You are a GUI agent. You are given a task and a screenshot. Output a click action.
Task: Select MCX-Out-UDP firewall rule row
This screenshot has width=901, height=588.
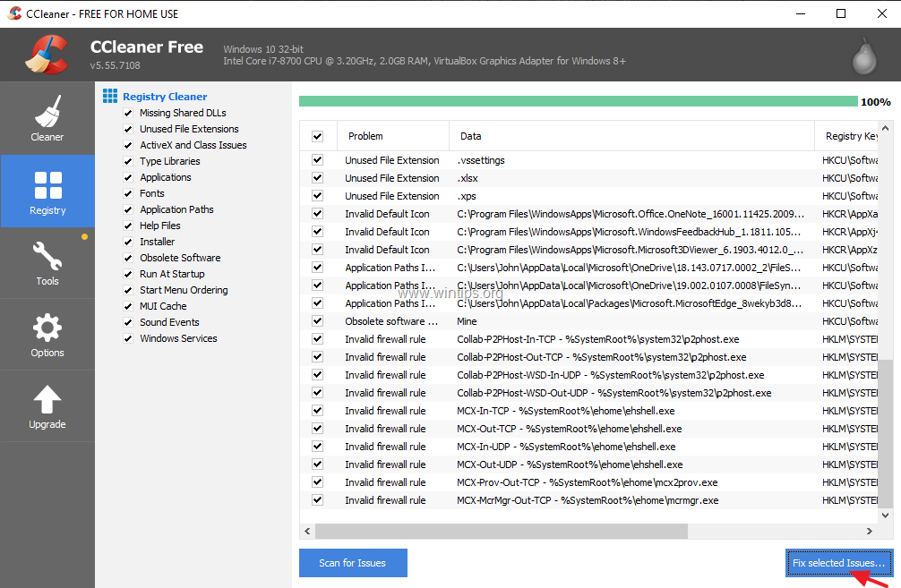pyautogui.click(x=589, y=464)
